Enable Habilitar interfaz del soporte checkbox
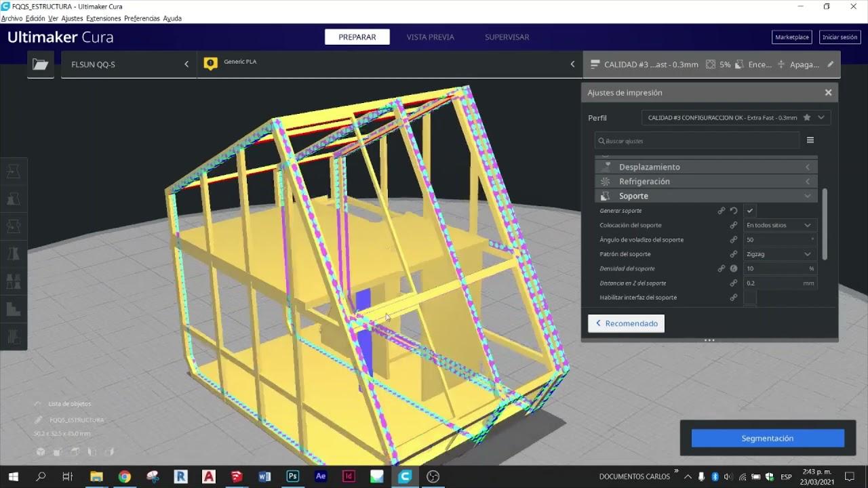This screenshot has height=488, width=868. (x=750, y=298)
